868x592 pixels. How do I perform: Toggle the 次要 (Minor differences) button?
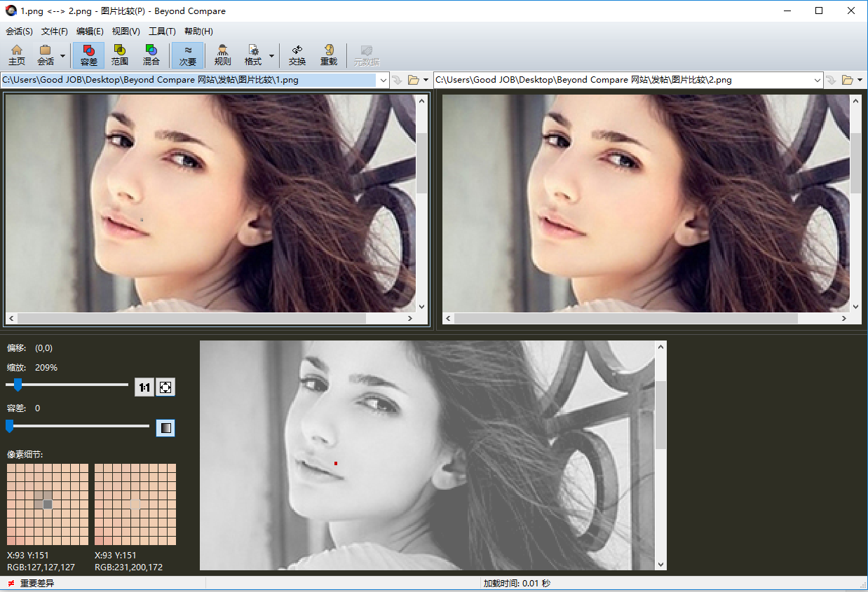coord(187,55)
